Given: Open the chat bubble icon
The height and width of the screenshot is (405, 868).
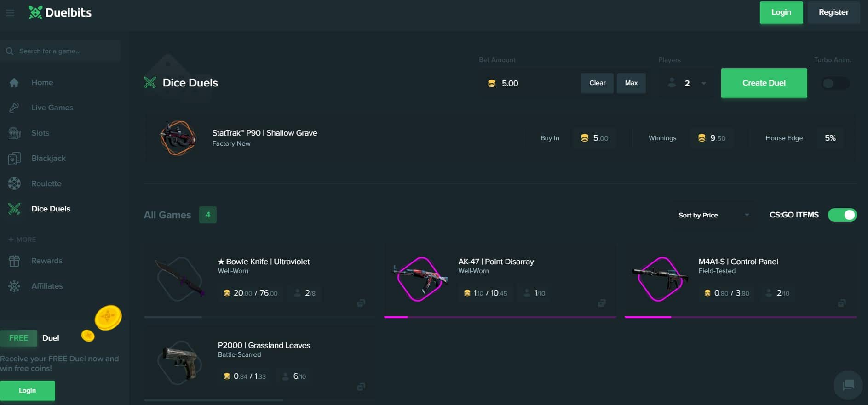Looking at the screenshot, I should (848, 385).
